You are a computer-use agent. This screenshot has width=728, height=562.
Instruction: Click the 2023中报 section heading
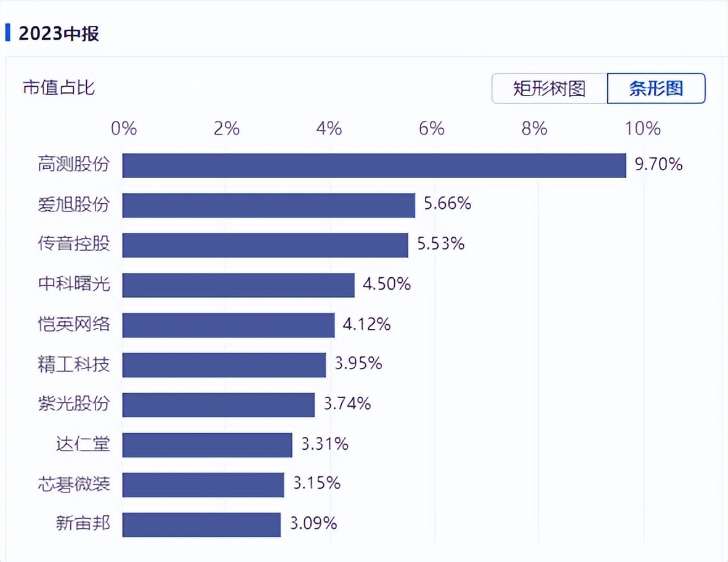click(x=59, y=34)
